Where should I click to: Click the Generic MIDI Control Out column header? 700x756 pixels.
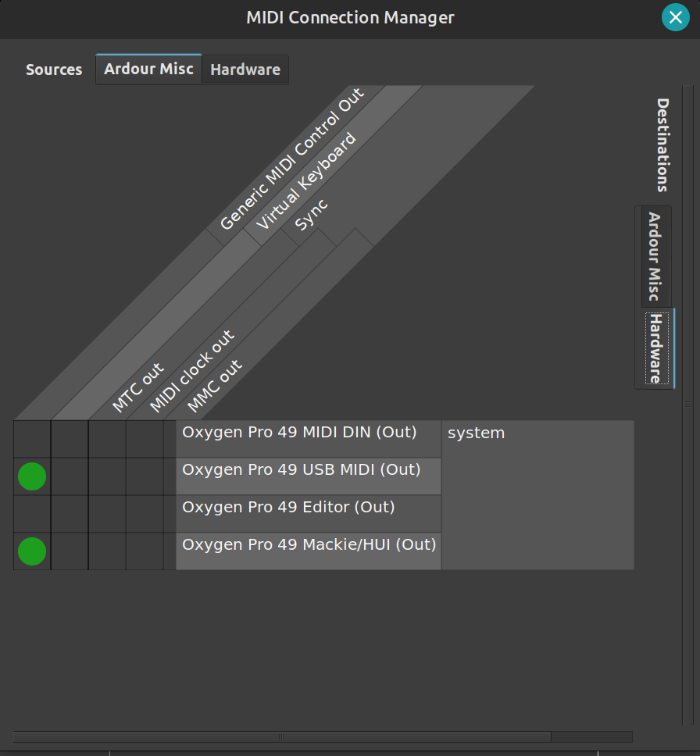click(291, 160)
